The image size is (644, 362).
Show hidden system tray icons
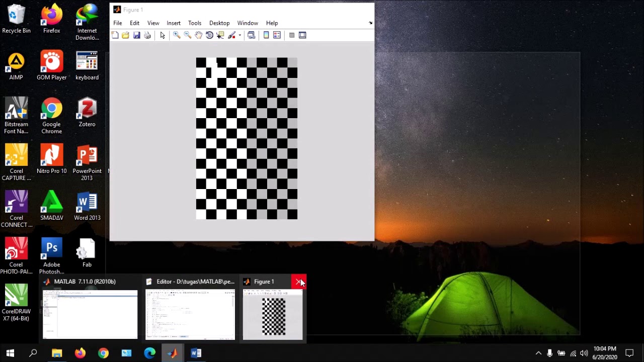(x=538, y=353)
